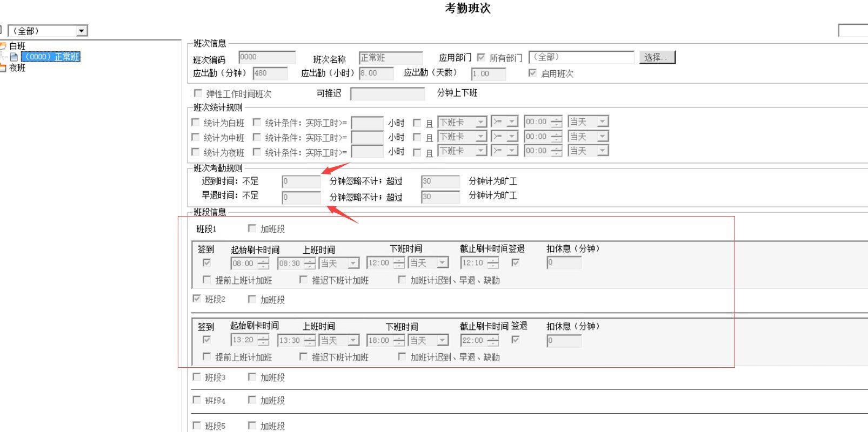Click 迟到时间 超过 field showing 30
The image size is (868, 432).
440,181
